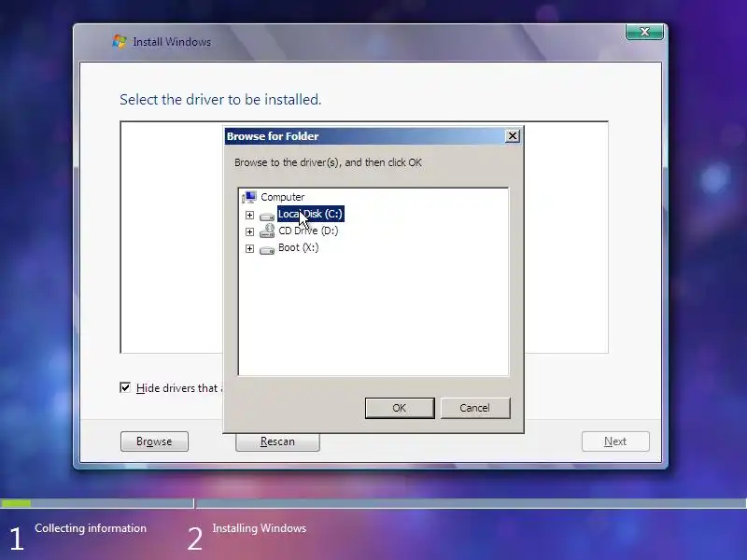The width and height of the screenshot is (747, 560).
Task: Click the Windows logo in title bar
Action: pyautogui.click(x=120, y=41)
